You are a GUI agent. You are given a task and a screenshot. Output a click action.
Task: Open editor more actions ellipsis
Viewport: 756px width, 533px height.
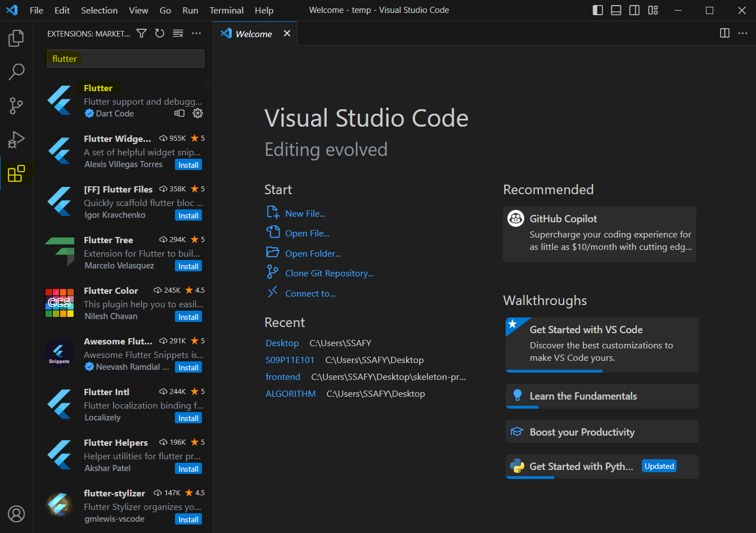[x=742, y=33]
